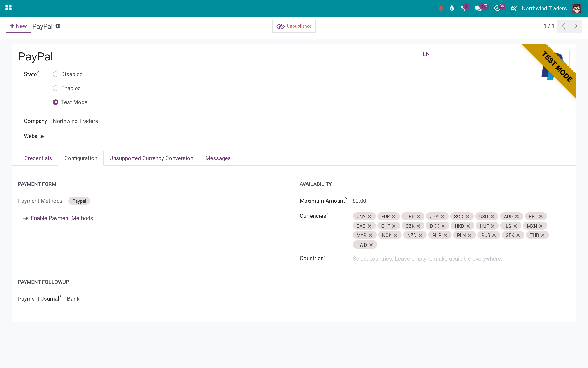Open the hourglass timer notifications
Screen dimensions: 588x368
[x=463, y=8]
